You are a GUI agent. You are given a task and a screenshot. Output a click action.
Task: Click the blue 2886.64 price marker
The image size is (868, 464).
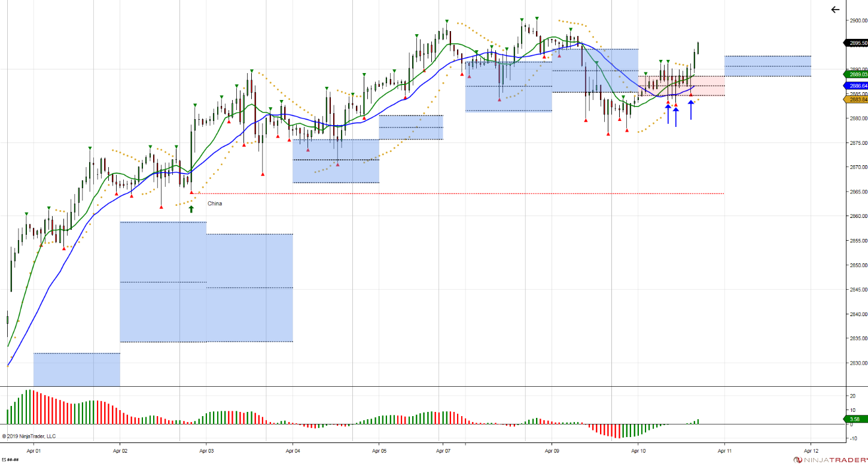tap(855, 86)
